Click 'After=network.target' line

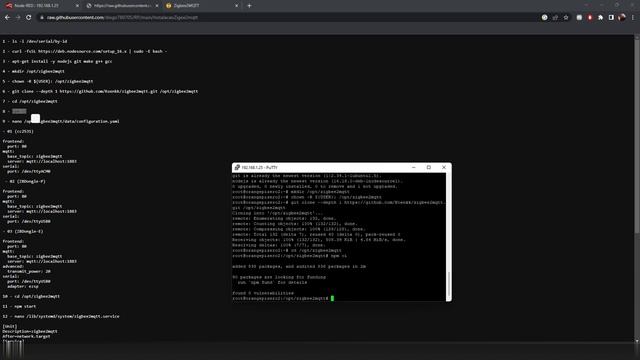coord(26,336)
